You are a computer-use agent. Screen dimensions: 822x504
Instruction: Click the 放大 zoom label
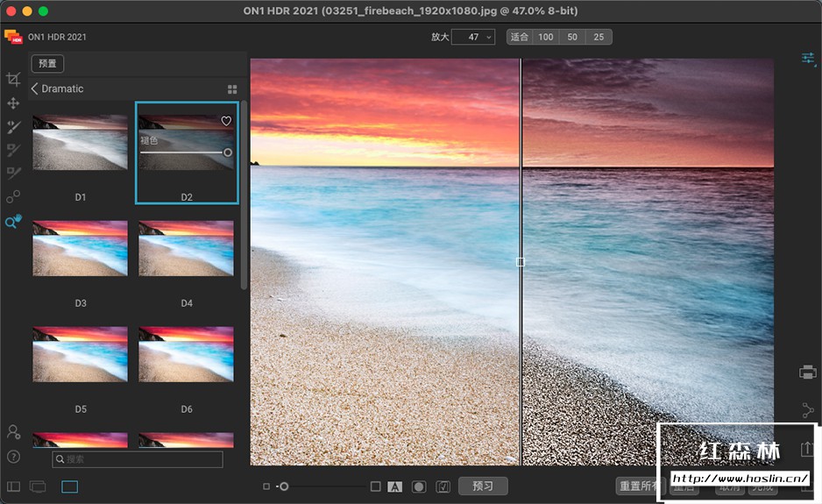coord(440,37)
